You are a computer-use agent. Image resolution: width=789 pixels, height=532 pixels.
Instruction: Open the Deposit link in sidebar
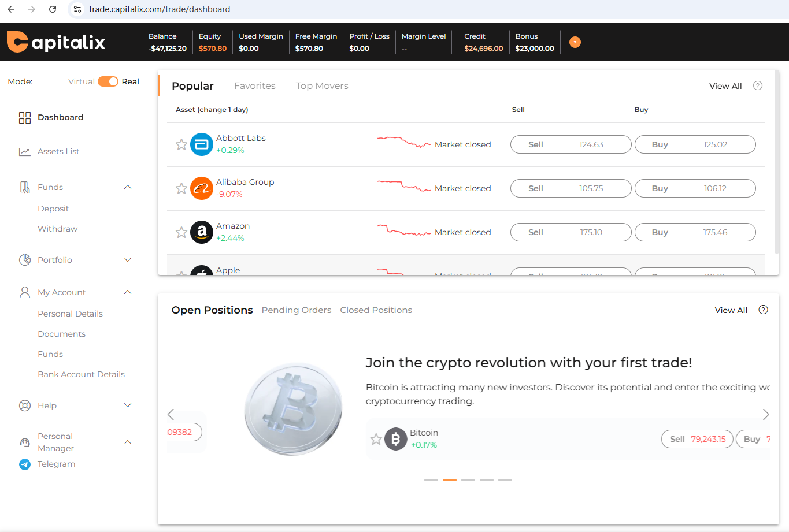tap(53, 209)
